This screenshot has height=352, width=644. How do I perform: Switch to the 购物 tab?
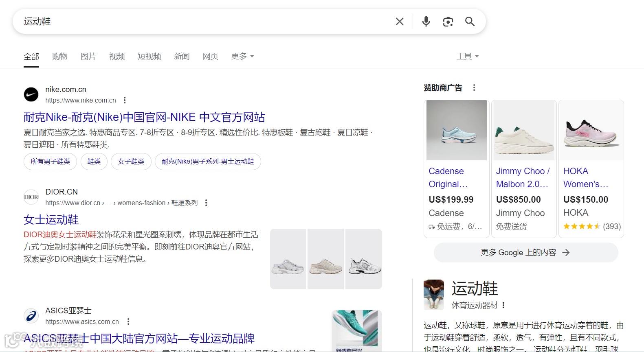tap(60, 57)
